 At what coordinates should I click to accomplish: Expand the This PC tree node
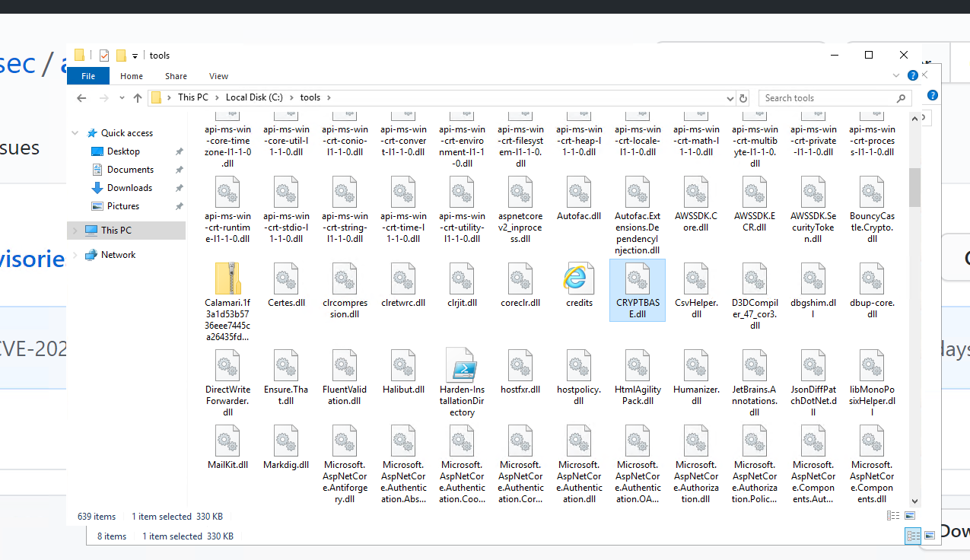(x=75, y=231)
